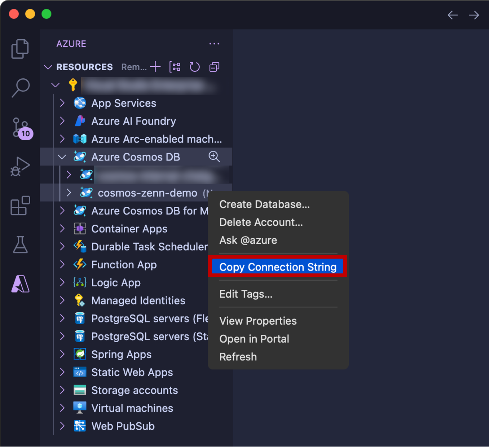Expand the App Services node
Image resolution: width=489 pixels, height=448 pixels.
(x=62, y=103)
